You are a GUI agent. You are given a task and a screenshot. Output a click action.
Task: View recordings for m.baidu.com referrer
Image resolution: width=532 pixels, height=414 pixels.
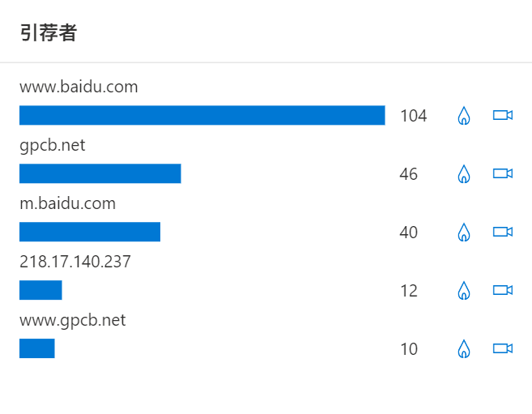[503, 232]
